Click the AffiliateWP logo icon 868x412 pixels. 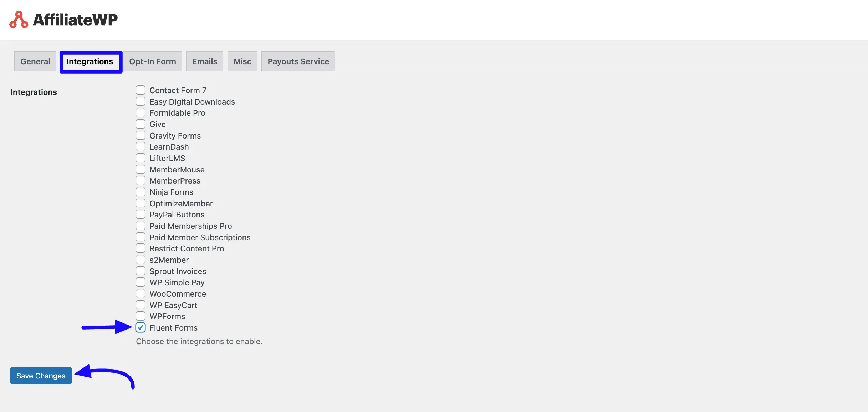[19, 20]
